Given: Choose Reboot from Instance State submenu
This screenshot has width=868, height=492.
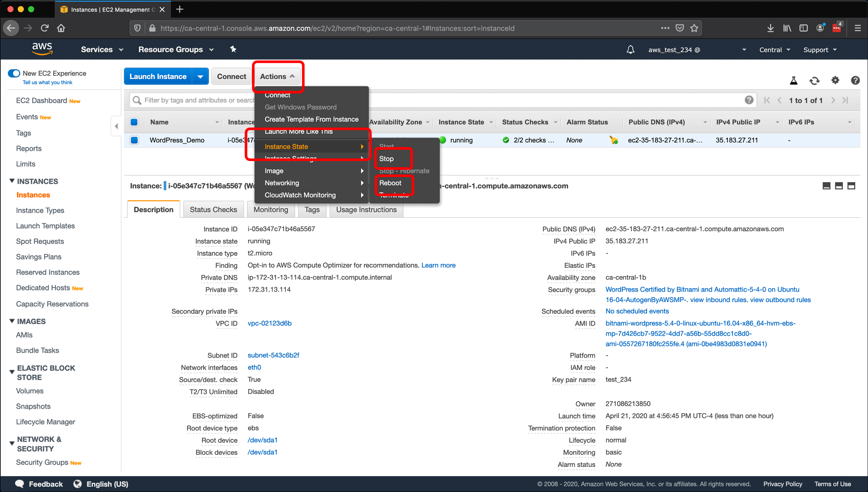Looking at the screenshot, I should [390, 183].
